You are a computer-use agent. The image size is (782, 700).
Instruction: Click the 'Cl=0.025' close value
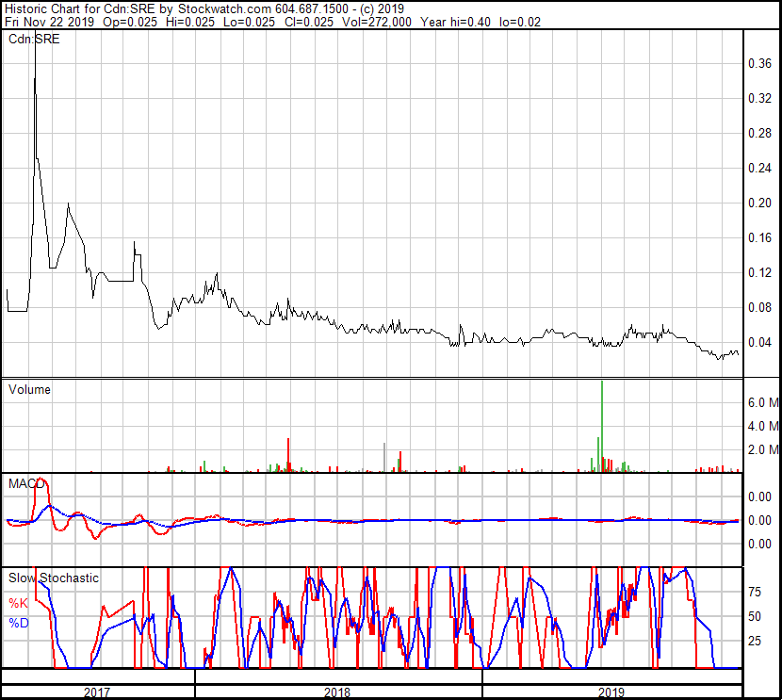(309, 22)
